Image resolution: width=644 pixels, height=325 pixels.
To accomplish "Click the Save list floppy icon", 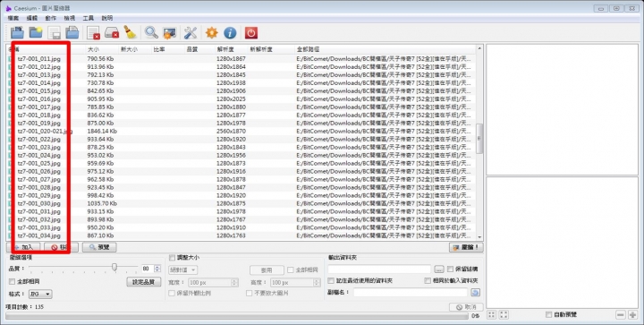I will pos(55,32).
